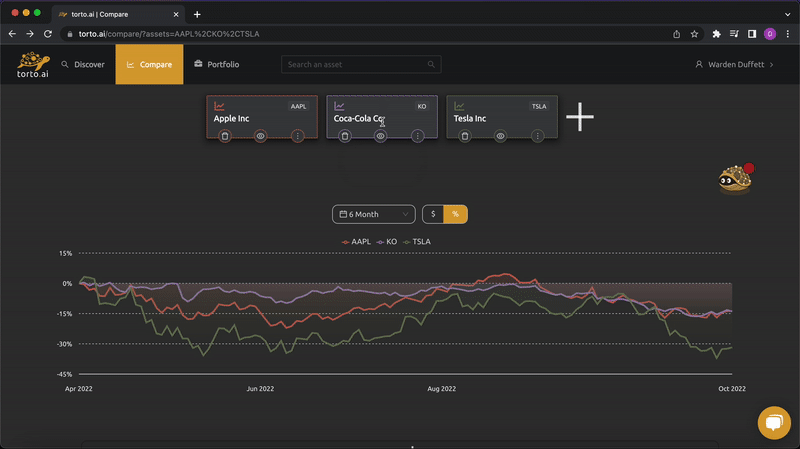Toggle visibility of Apple Inc line

[261, 136]
